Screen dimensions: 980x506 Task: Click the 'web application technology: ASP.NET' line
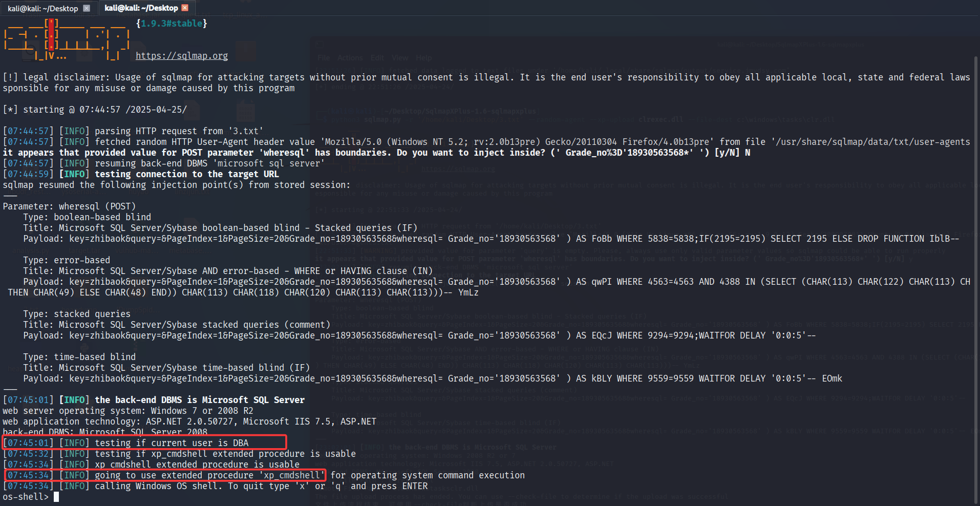(x=189, y=421)
